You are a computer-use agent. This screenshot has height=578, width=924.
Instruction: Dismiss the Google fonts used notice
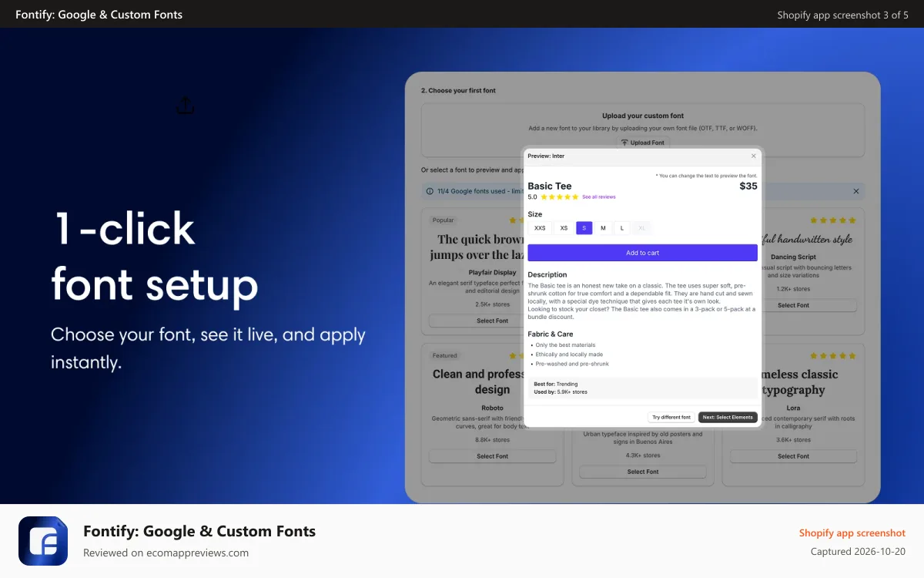(x=856, y=191)
